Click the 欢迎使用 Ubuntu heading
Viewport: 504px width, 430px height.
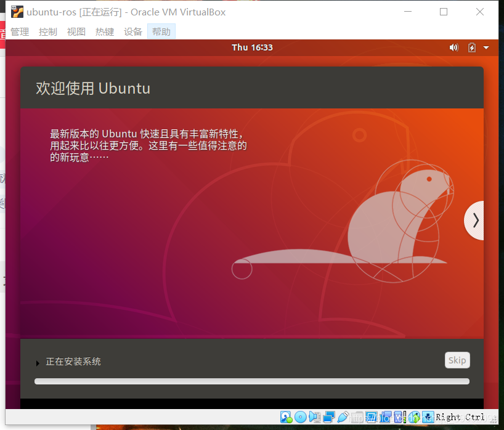[x=93, y=88]
